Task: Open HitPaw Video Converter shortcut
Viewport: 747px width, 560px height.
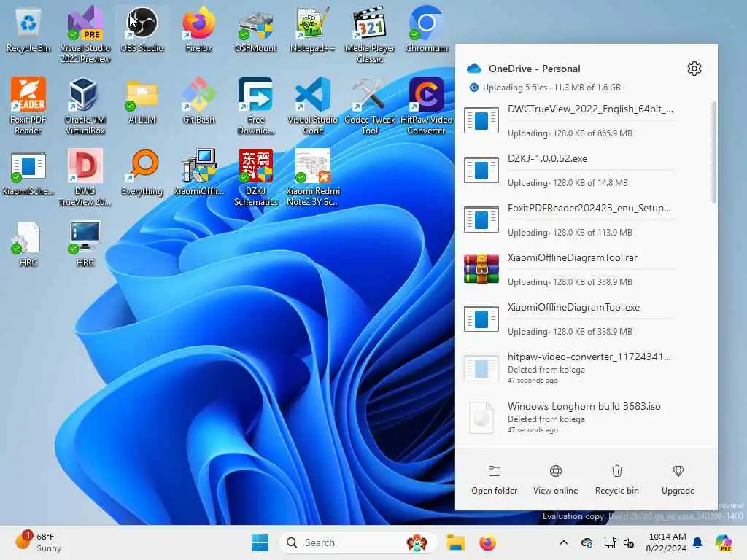Action: [x=426, y=106]
